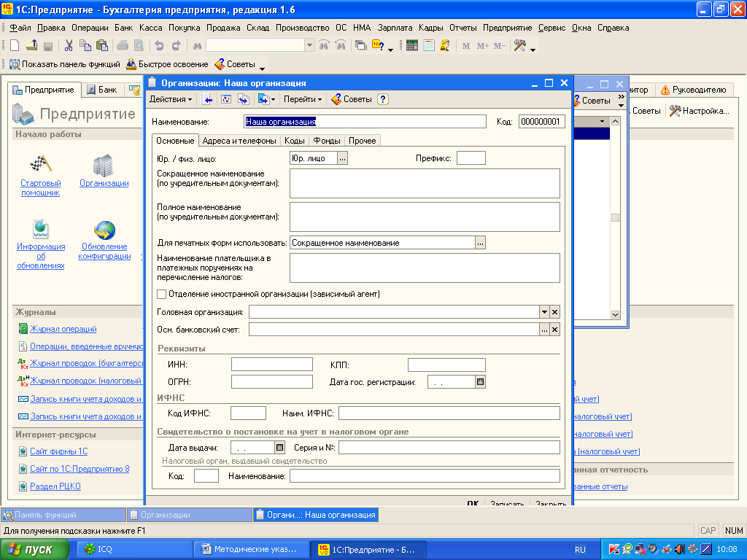Open the Раздел РЦКО link
The width and height of the screenshot is (747, 560).
tap(55, 486)
